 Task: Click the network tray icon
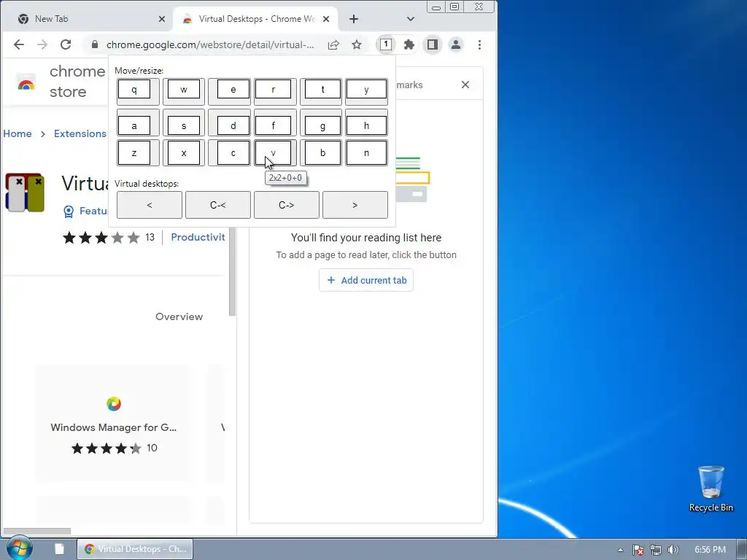tap(656, 550)
